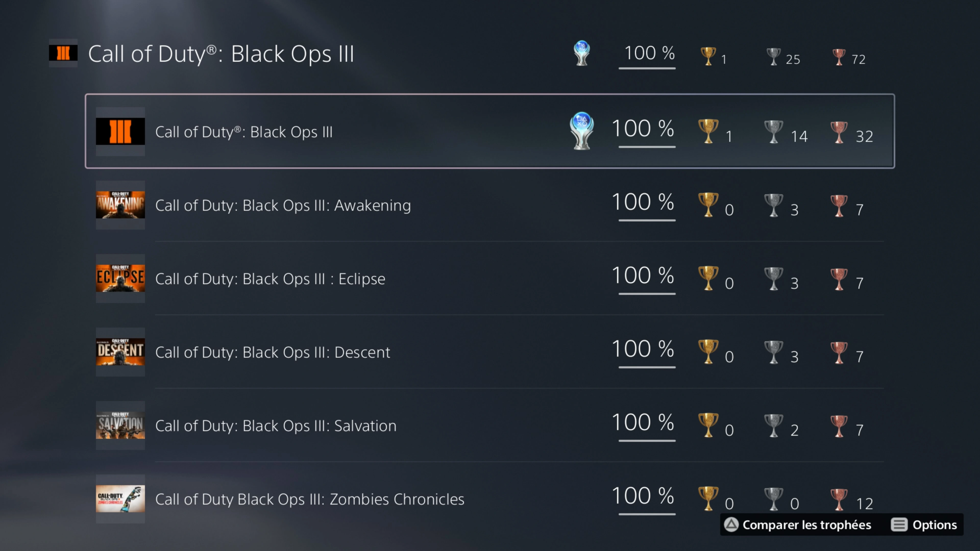Click the triangle icon beside Comparer les trophées
The width and height of the screenshot is (980, 551).
pyautogui.click(x=731, y=525)
